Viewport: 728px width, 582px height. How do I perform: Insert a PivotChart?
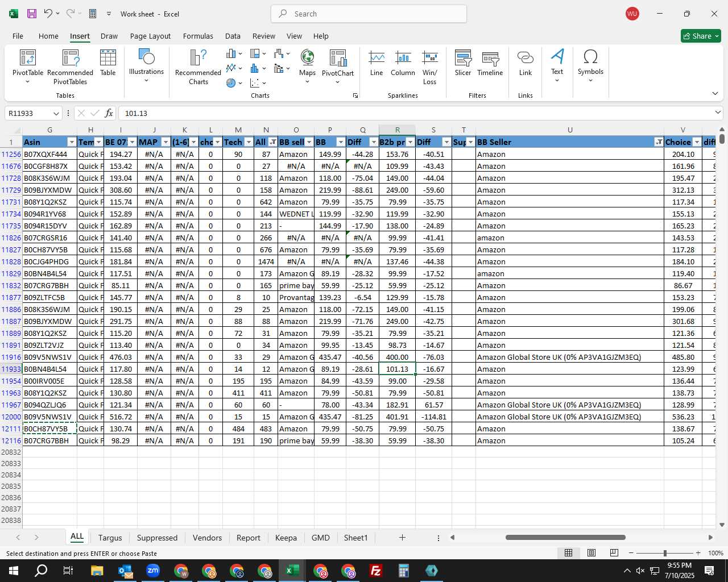tap(338, 66)
